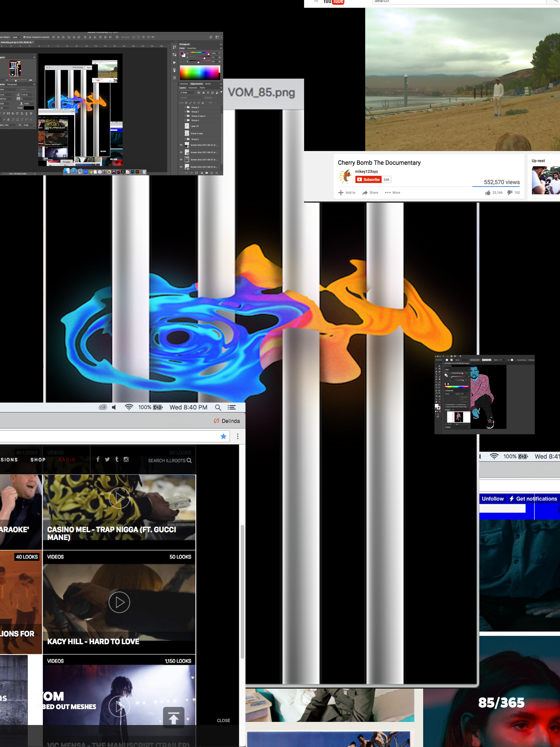
Task: Click the create new layer icon
Action: pyautogui.click(x=212, y=173)
